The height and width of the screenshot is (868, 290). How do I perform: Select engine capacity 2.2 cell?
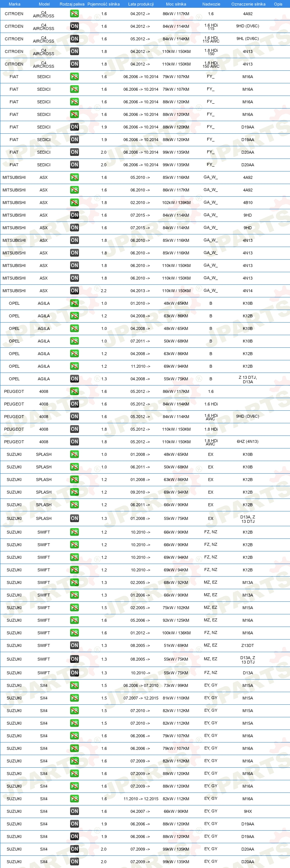pyautogui.click(x=104, y=291)
